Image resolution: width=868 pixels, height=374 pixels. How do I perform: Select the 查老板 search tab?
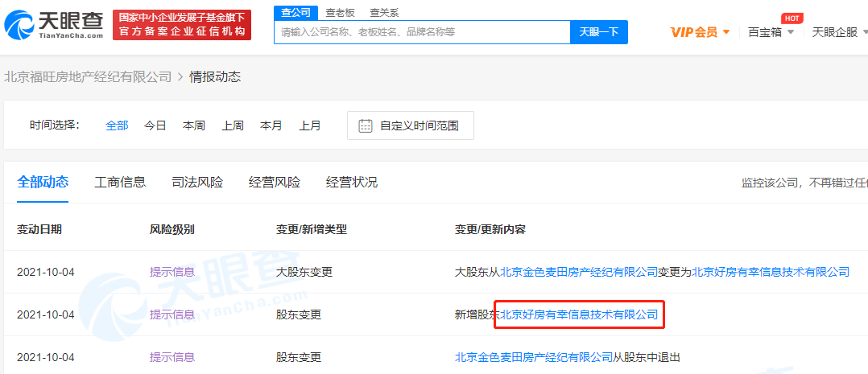click(x=340, y=13)
